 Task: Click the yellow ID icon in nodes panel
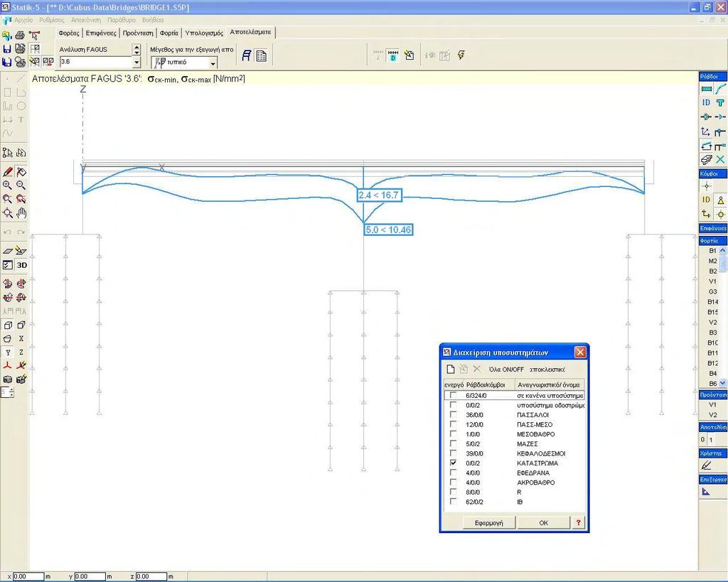pyautogui.click(x=706, y=200)
